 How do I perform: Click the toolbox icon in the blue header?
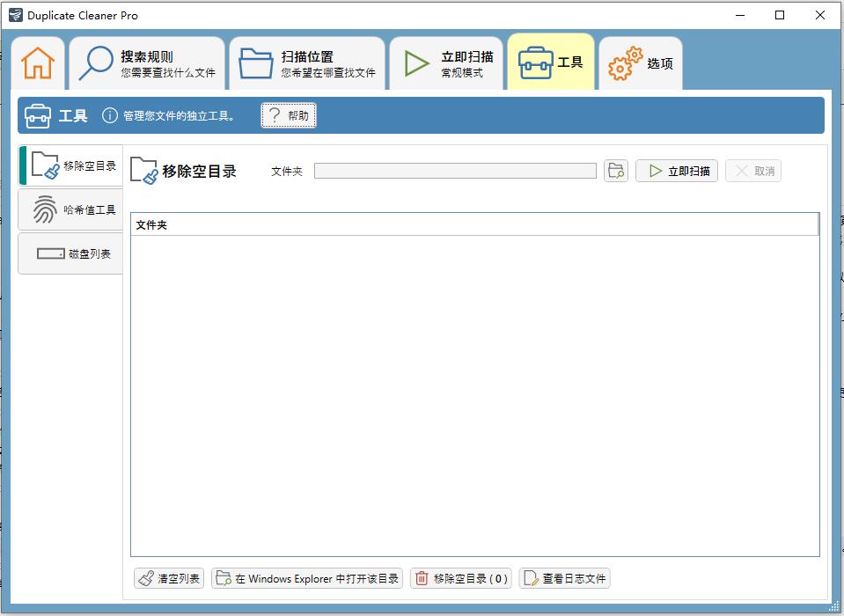pyautogui.click(x=36, y=114)
